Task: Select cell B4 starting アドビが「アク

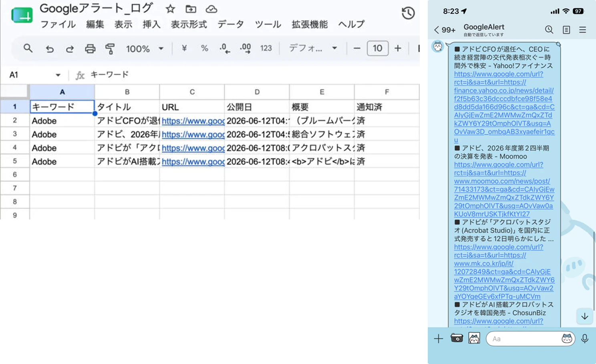Action: point(127,148)
